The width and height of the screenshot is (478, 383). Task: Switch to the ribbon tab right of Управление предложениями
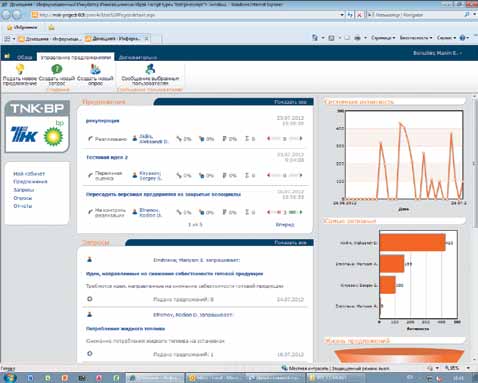[138, 57]
